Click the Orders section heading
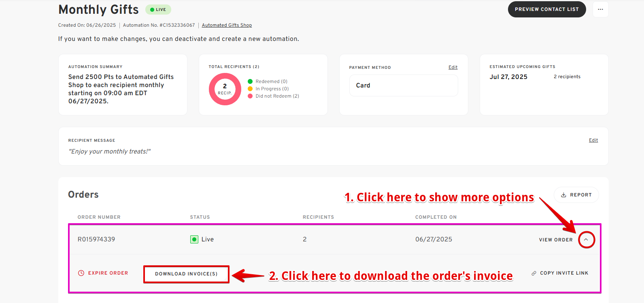Viewport: 644px width, 303px height. (x=83, y=194)
